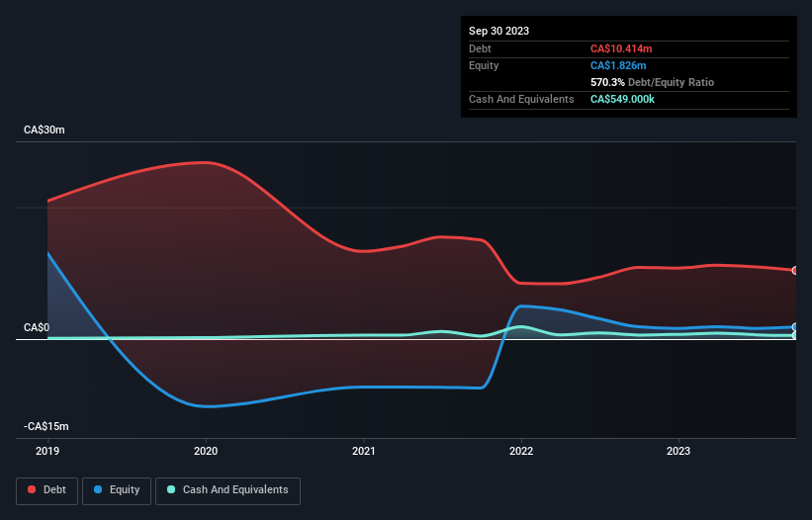Select the 2020 x-axis label

[x=206, y=451]
